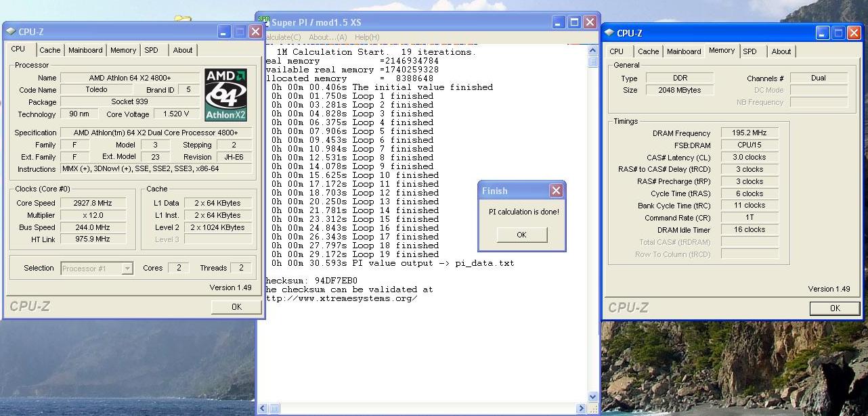Click memory Type value DDR
The width and height of the screenshot is (868, 416).
[x=680, y=78]
